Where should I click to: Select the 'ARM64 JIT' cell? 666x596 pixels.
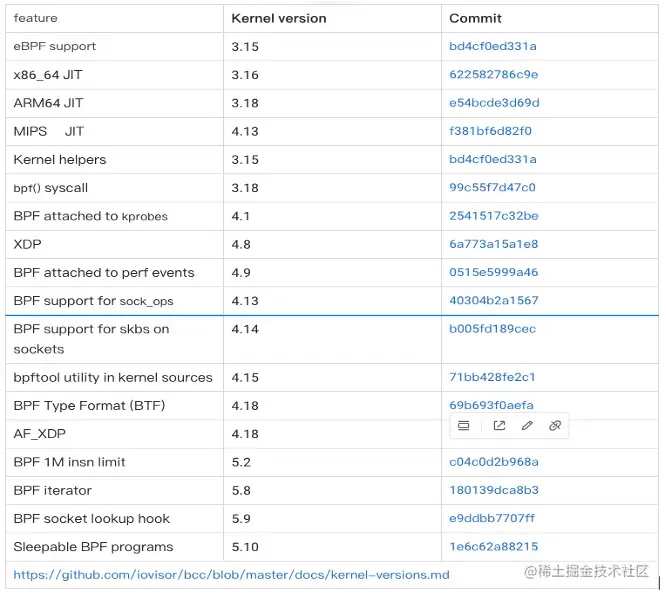click(114, 103)
